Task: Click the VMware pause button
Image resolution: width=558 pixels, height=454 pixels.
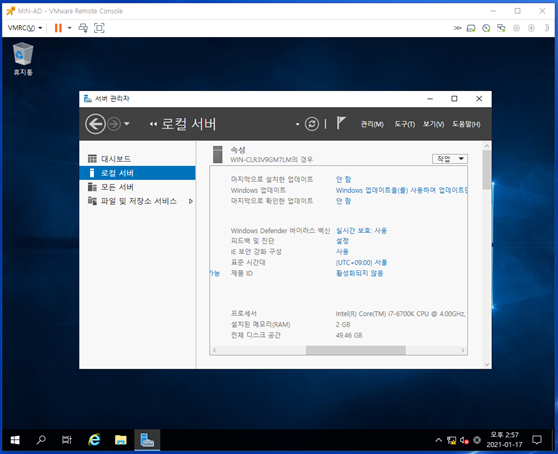Action: point(58,28)
